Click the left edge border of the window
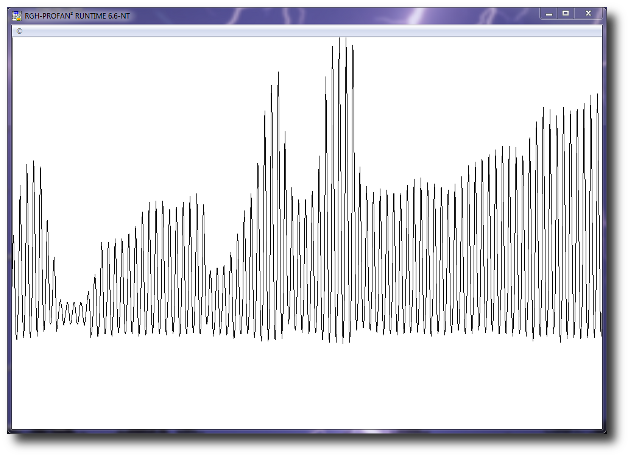630x457 pixels. coord(10,230)
